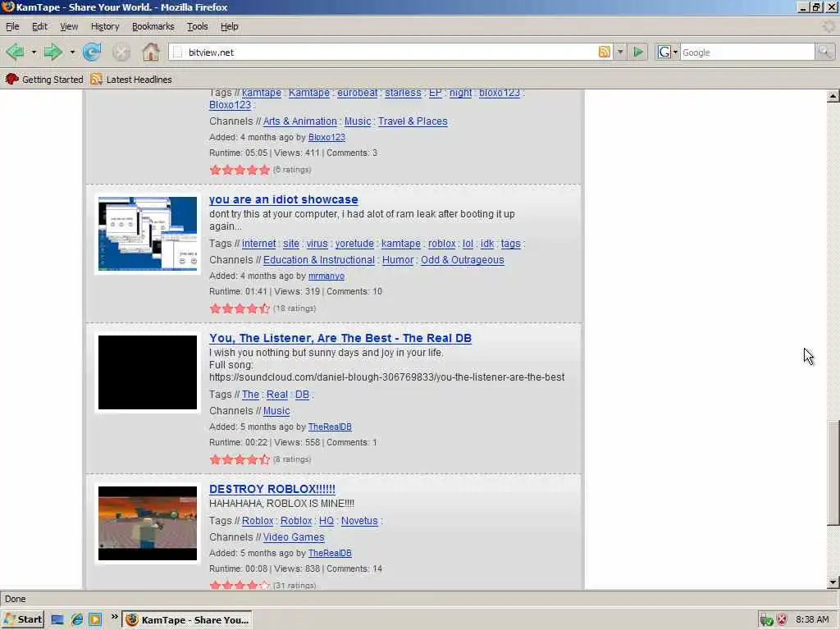Open DESTROY ROBLOX video thumbnail
The image size is (840, 630).
coord(148,523)
